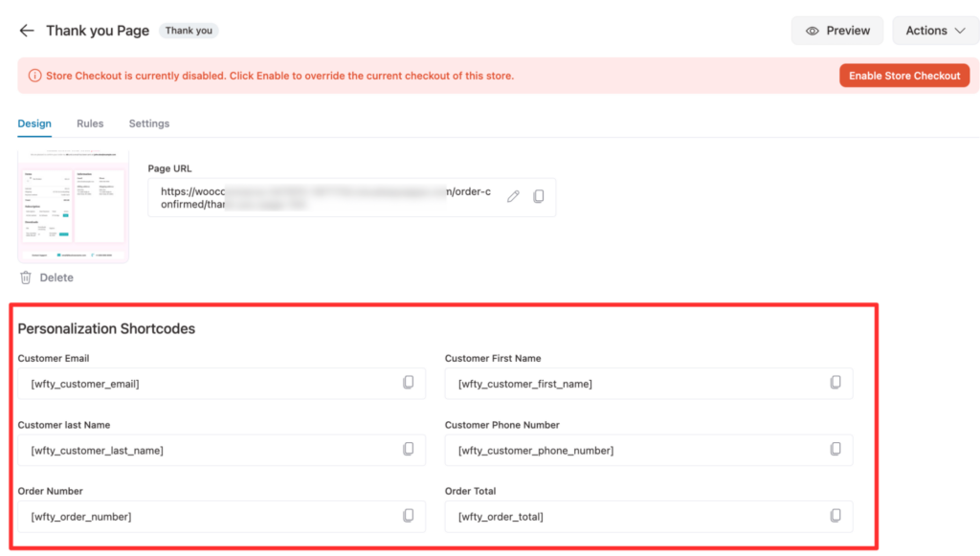Click the pencil icon to edit the Page URL

coord(513,196)
